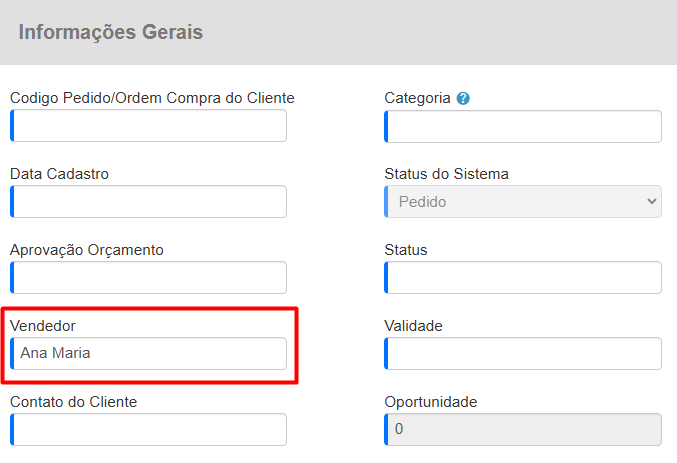Screen dimensions: 677x463
Task: Select the Data Cadastro input box
Action: pos(149,202)
